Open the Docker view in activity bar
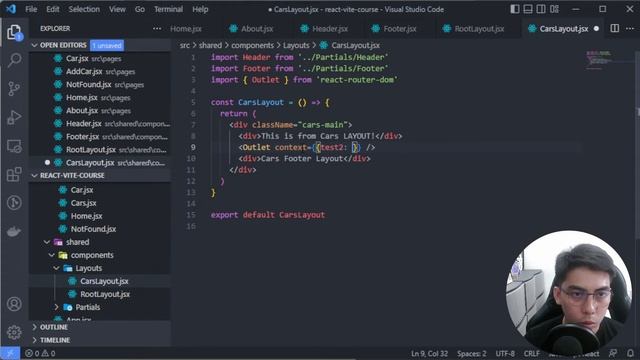The width and height of the screenshot is (640, 360). tap(14, 231)
